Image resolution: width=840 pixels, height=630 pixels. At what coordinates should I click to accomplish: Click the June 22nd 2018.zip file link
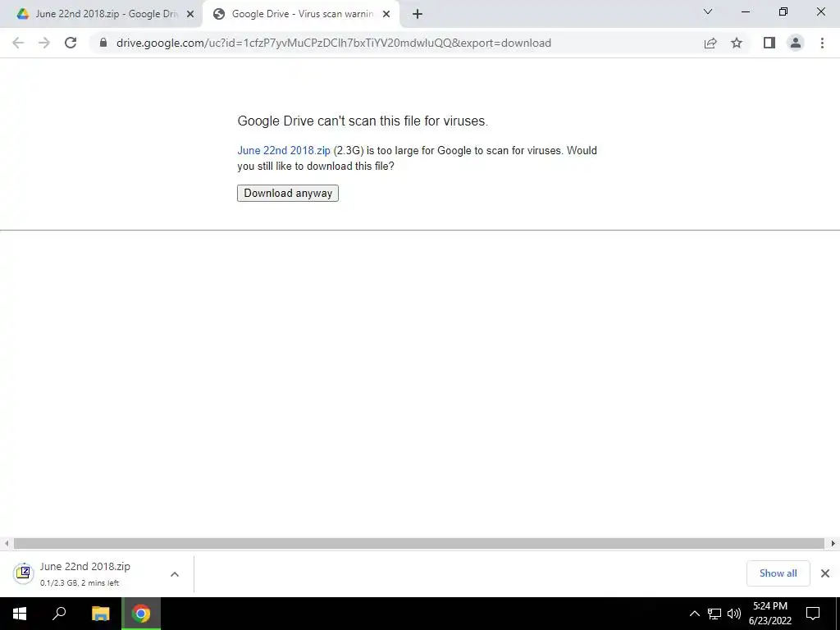pos(284,151)
